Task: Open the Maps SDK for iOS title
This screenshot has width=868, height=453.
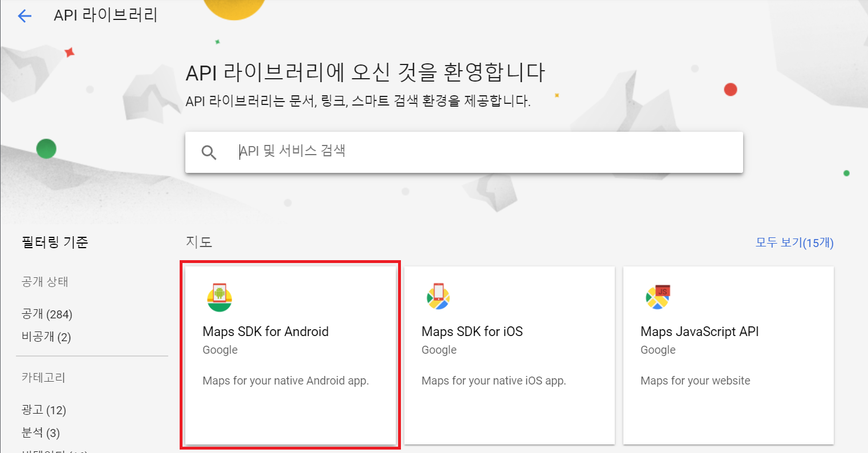Action: 472,331
